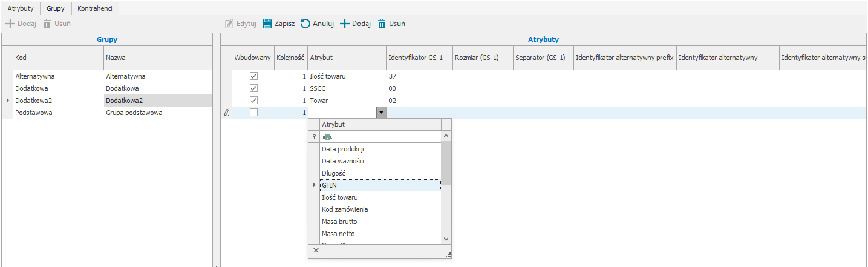Choose Data ważności from the dropdown list
The height and width of the screenshot is (267, 868).
[x=380, y=161]
